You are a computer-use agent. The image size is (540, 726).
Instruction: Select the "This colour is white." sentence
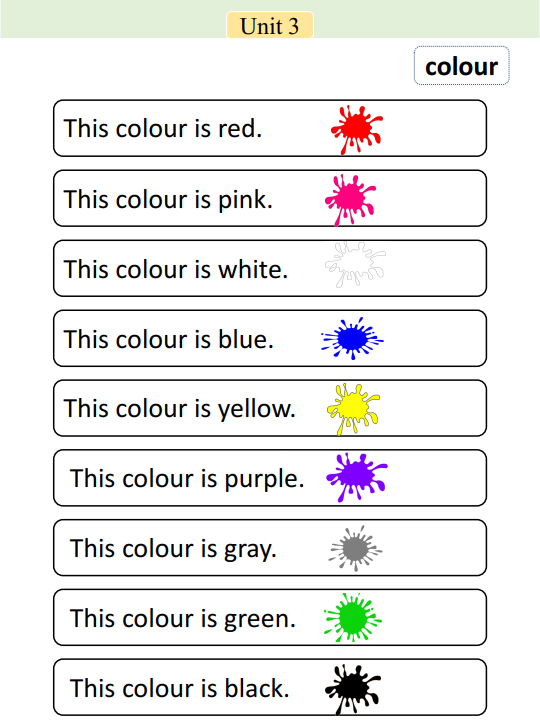coord(176,269)
